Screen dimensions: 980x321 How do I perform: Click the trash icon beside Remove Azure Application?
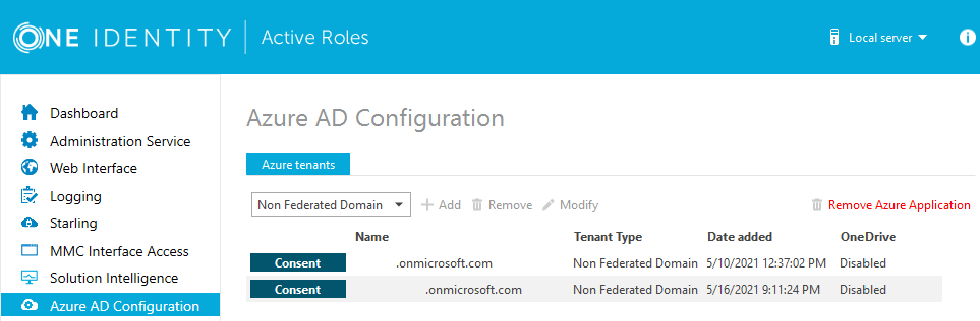click(817, 205)
